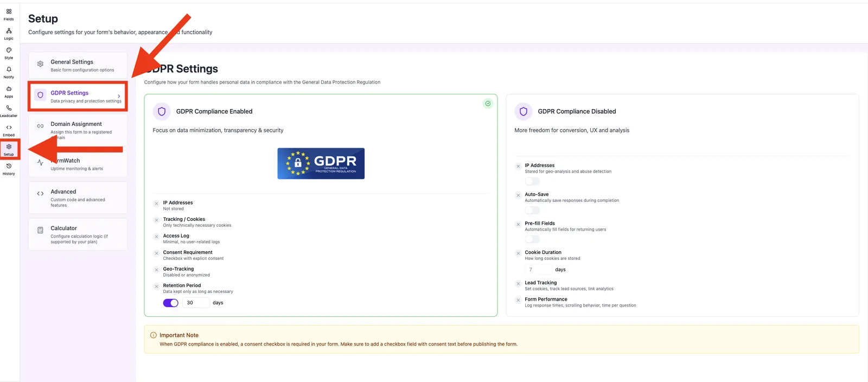Click the 'Setup' page heading
The image size is (868, 382).
[43, 19]
